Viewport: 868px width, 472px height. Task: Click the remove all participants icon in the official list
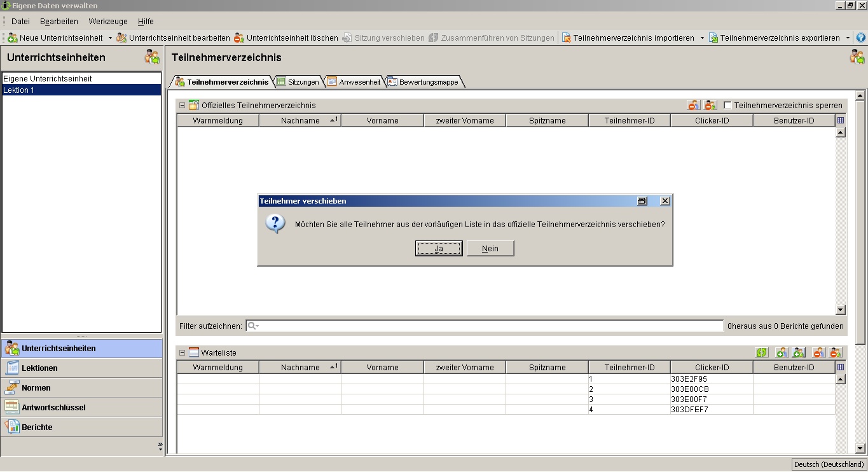[710, 105]
